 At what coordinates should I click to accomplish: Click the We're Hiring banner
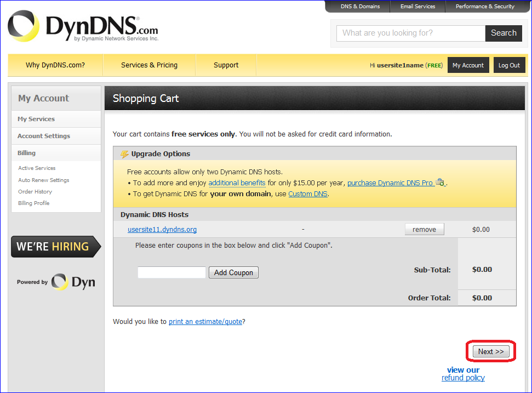point(56,247)
